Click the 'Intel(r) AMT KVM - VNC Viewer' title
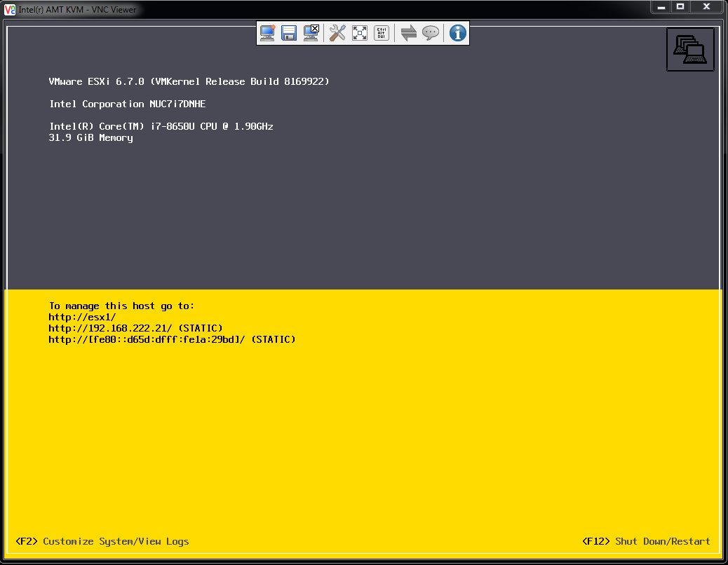This screenshot has width=728, height=565. click(78, 9)
